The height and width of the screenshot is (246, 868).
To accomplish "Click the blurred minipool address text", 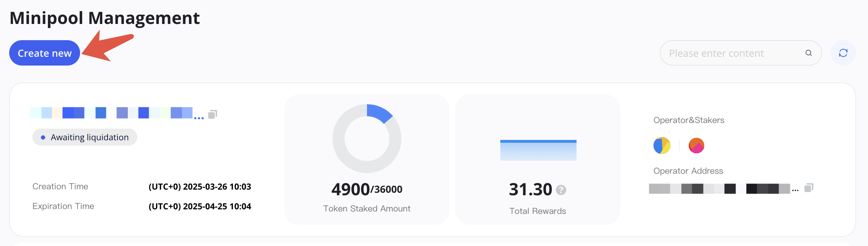I will 117,113.
